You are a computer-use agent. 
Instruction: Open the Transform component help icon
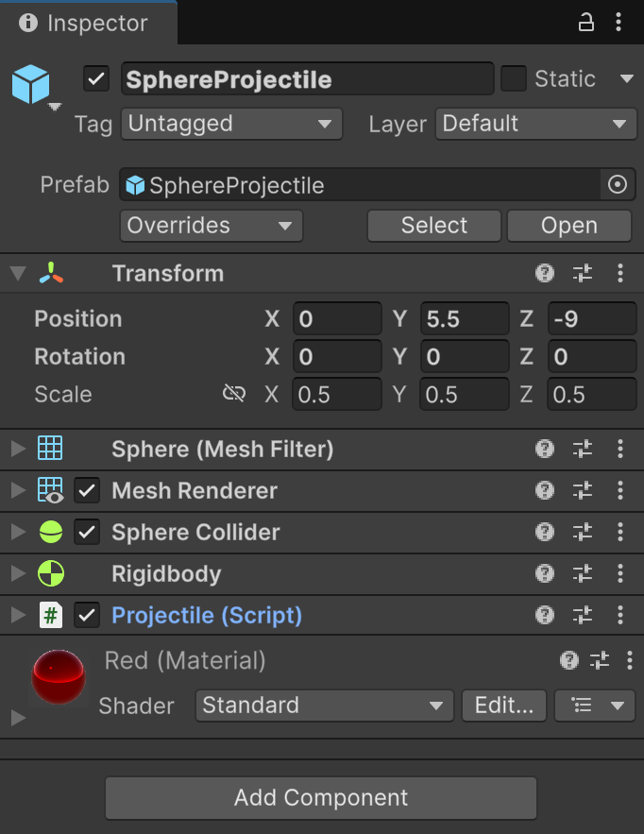point(545,273)
